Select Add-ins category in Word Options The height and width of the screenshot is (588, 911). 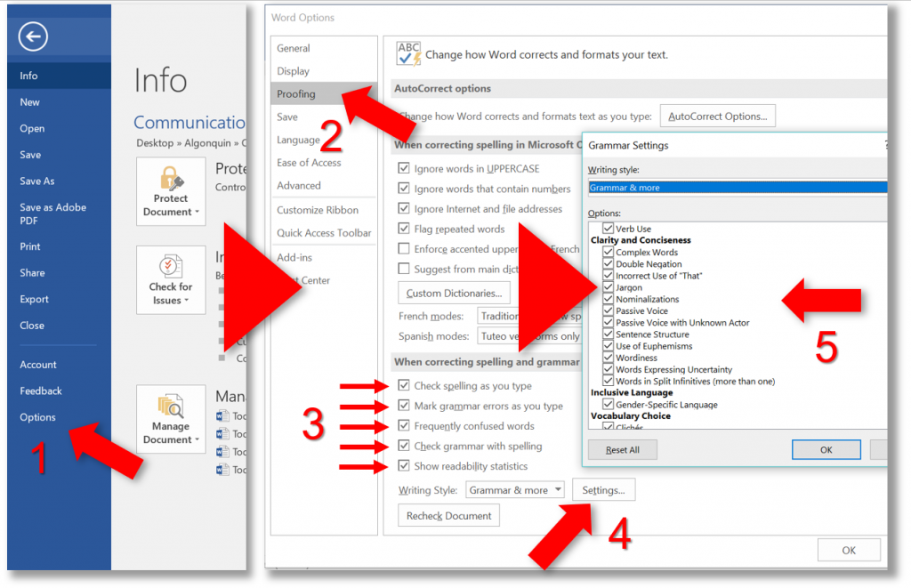point(324,257)
